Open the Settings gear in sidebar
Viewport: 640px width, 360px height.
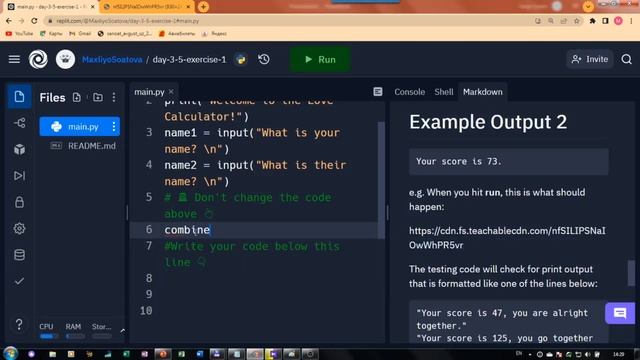click(x=19, y=229)
